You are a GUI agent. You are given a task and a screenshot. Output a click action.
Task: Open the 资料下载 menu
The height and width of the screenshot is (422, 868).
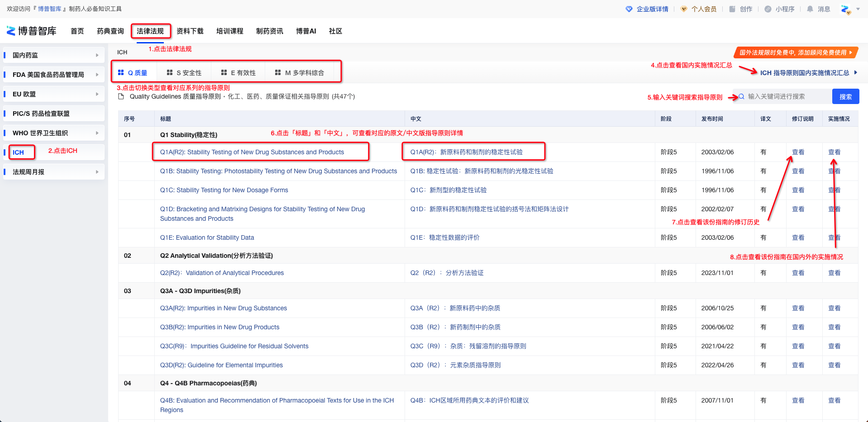tap(190, 31)
